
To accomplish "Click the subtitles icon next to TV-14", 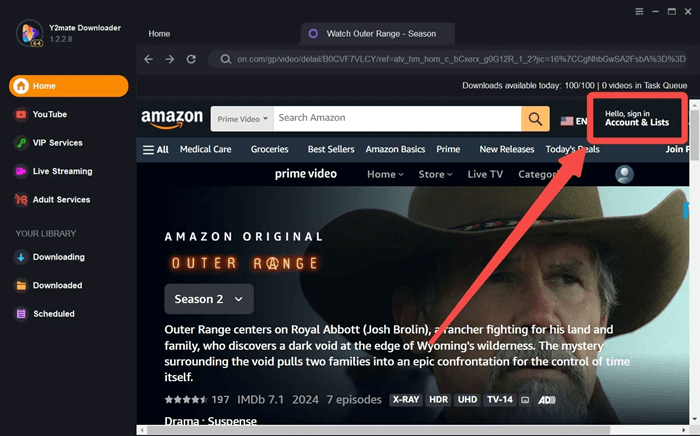I will [525, 400].
